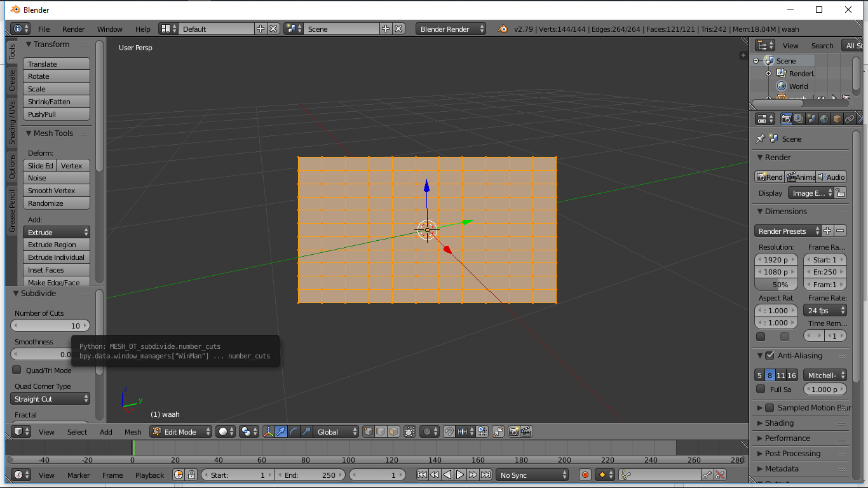Click the Inset Faces button
Image resolution: width=868 pixels, height=488 pixels.
click(57, 270)
